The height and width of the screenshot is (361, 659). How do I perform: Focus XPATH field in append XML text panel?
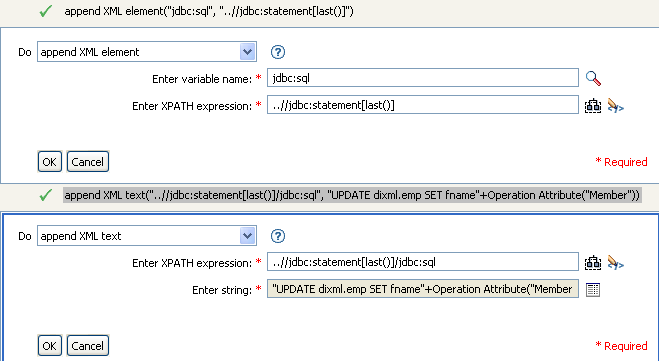coord(423,262)
